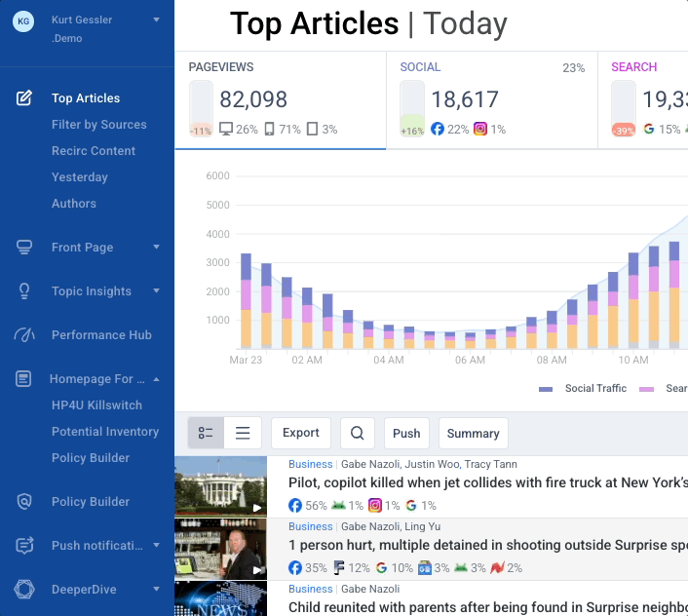Collapse the Homepage For You section
The image size is (688, 616).
[x=156, y=379]
